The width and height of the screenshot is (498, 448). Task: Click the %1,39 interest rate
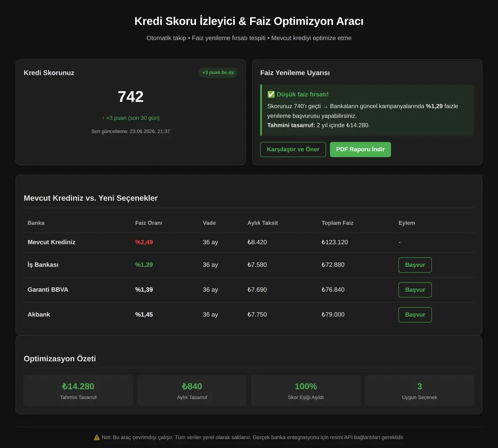[144, 290]
